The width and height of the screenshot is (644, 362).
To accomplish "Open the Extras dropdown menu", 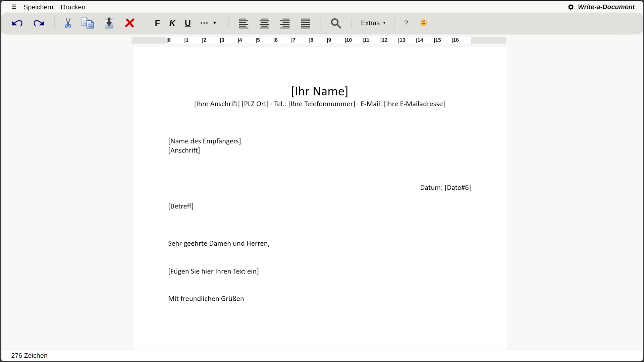I will point(373,23).
